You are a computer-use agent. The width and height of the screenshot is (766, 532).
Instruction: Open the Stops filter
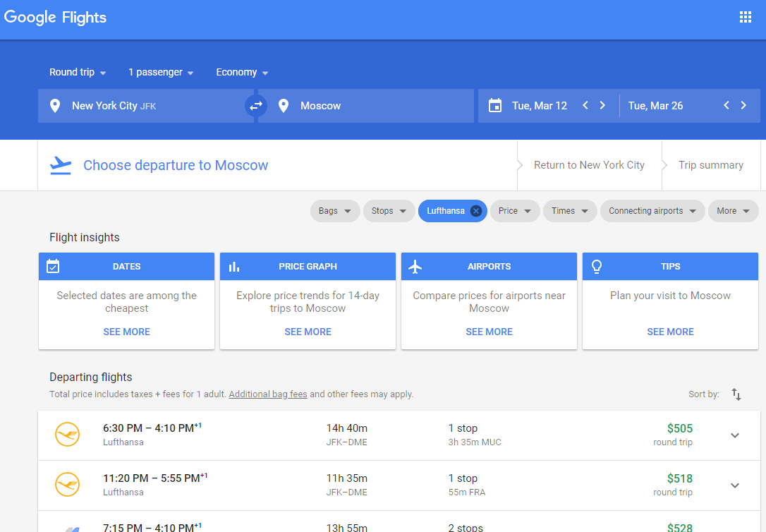click(x=389, y=211)
